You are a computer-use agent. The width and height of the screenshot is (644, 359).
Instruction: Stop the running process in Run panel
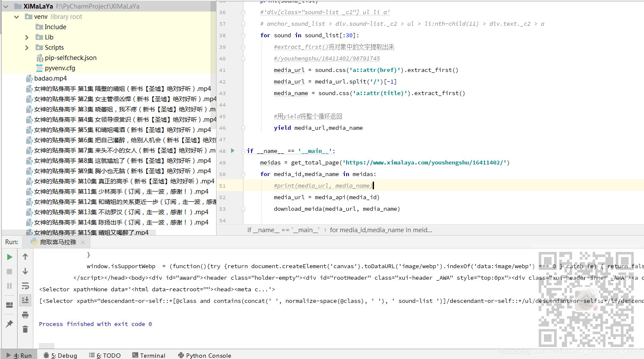tap(9, 272)
